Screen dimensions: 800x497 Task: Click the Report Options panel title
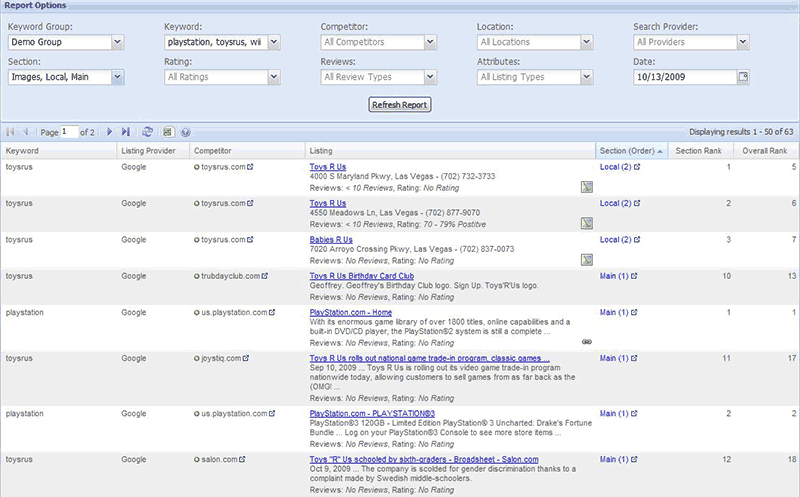(x=35, y=5)
